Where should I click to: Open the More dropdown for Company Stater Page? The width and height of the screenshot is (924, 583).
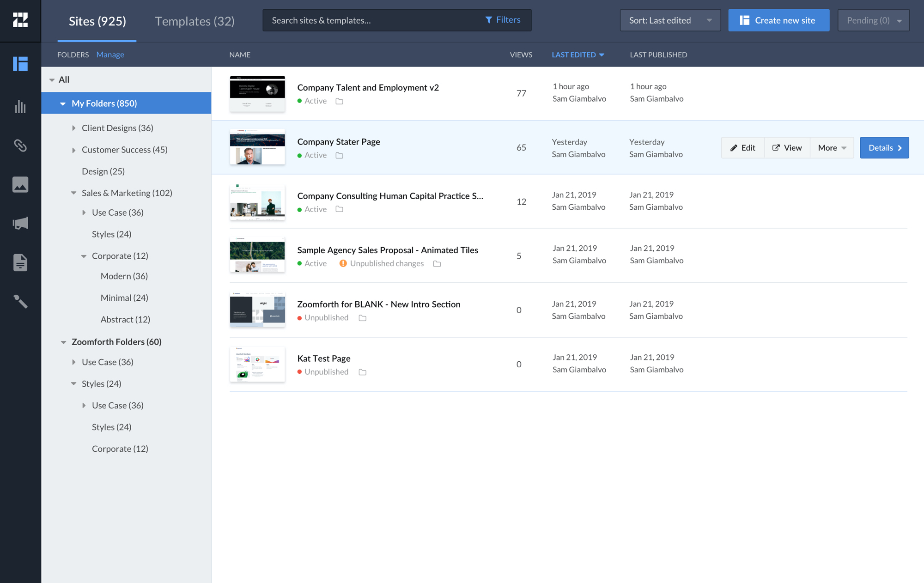(832, 148)
